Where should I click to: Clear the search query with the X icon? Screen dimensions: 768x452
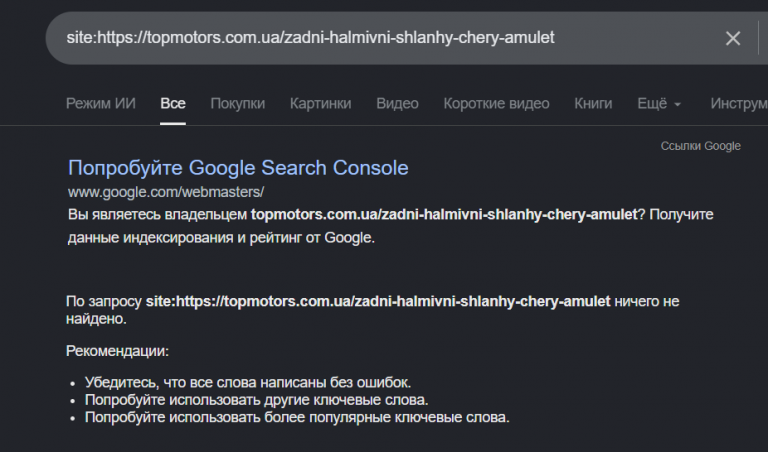point(733,38)
